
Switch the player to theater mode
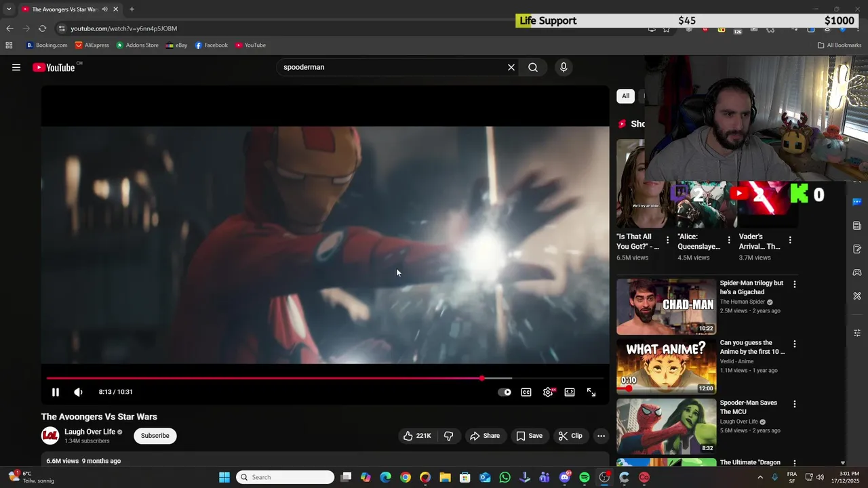tap(570, 392)
